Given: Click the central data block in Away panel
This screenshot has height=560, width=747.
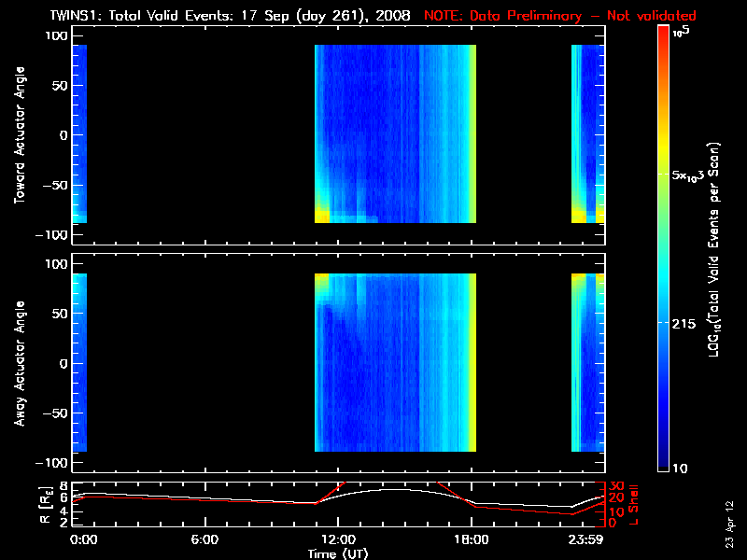Looking at the screenshot, I should pos(395,362).
